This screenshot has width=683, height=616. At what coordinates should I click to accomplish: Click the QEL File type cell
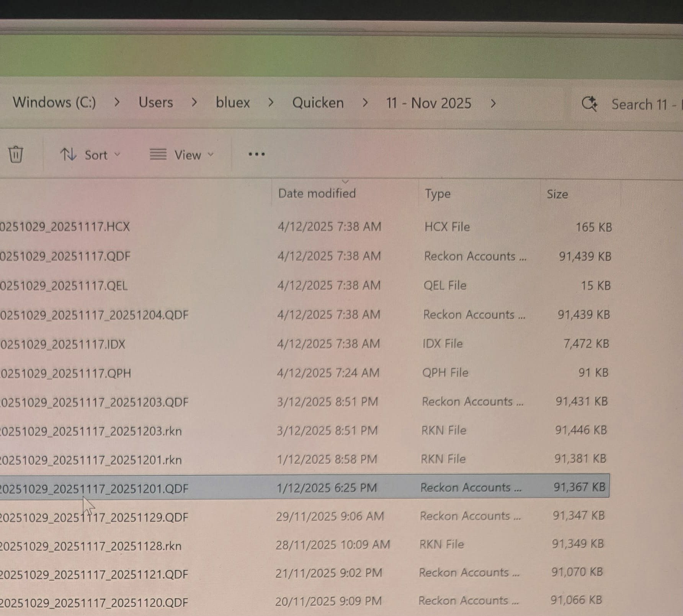pyautogui.click(x=445, y=285)
